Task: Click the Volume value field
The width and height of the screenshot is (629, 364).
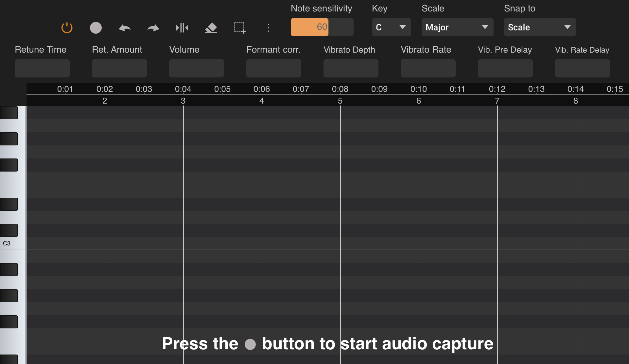Action: [x=197, y=68]
